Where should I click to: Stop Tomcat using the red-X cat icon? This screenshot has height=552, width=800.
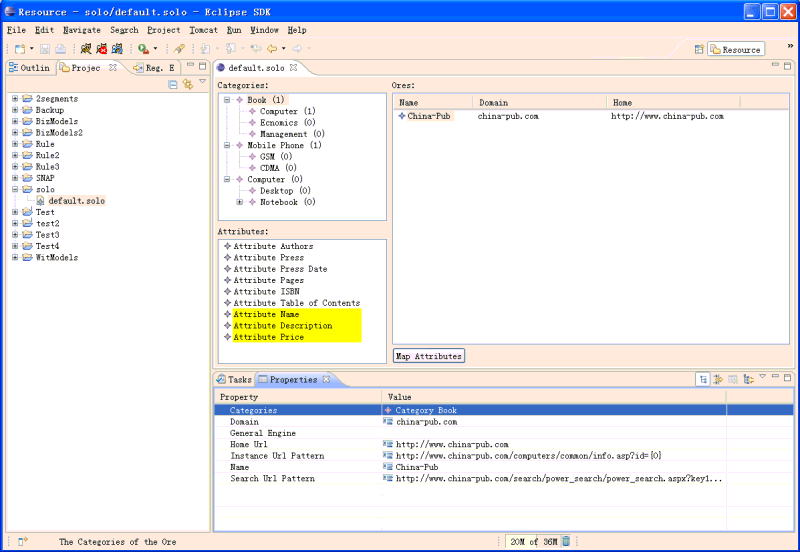click(x=102, y=49)
